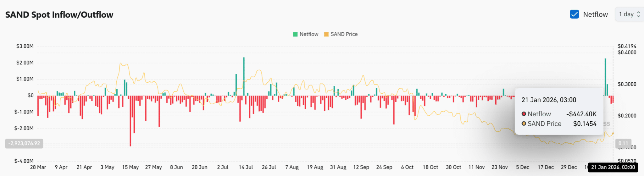Screen dimensions: 644x176
Task: Click the tall green bar at January 2026
Action: pos(605,77)
